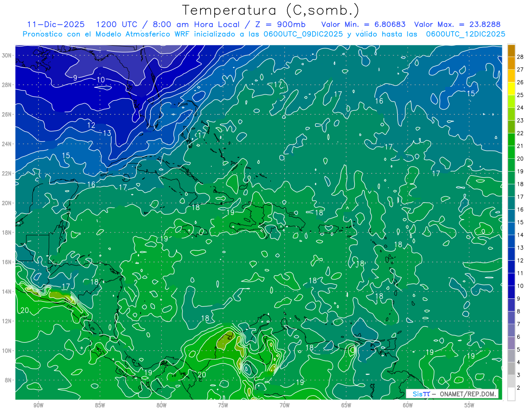Click the '70W' longitude axis label
532x411 pixels.
tap(285, 405)
